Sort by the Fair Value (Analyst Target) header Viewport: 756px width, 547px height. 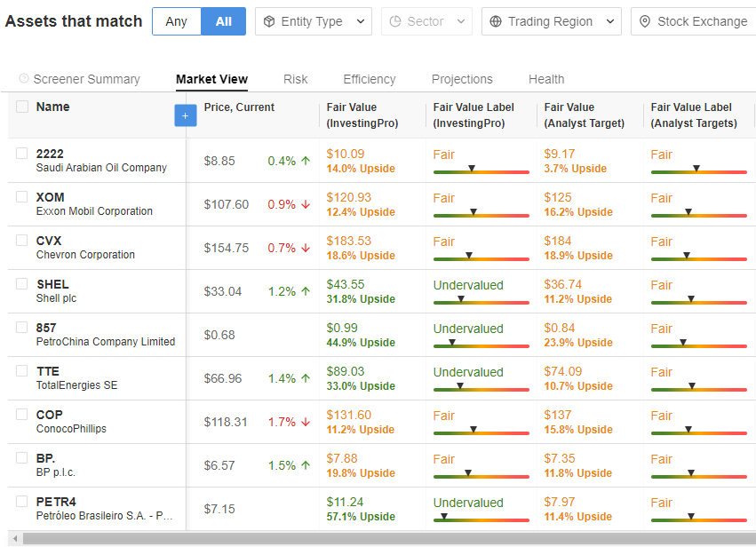click(x=584, y=115)
